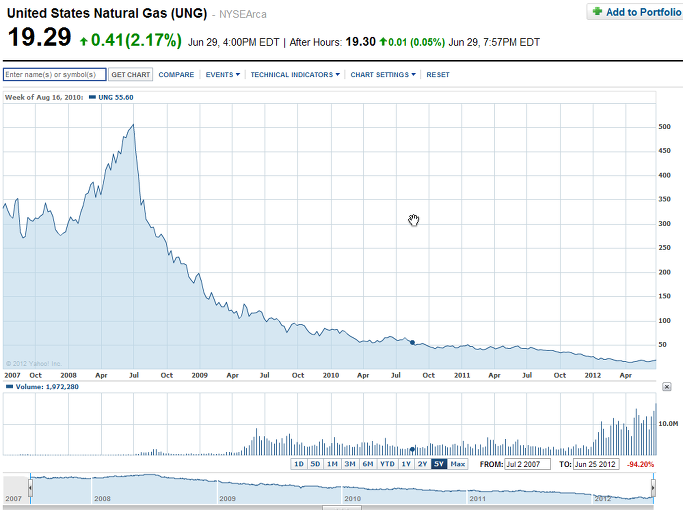Click the TO date field Jun 25 2012
Image resolution: width=683 pixels, height=510 pixels.
click(596, 464)
